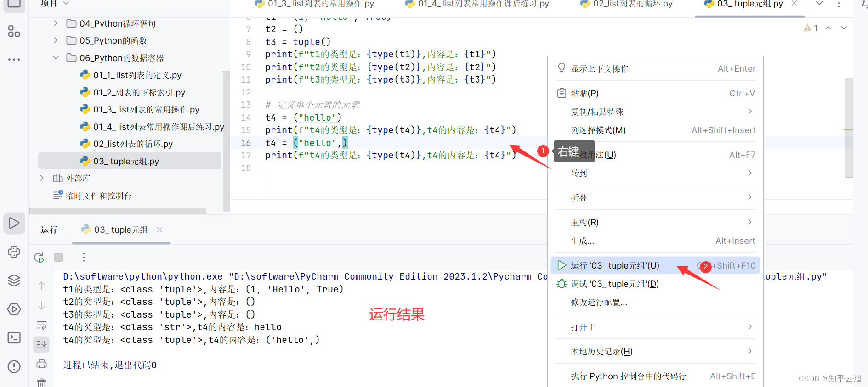Close the 03_tuple元组.py editor tab

(794, 4)
